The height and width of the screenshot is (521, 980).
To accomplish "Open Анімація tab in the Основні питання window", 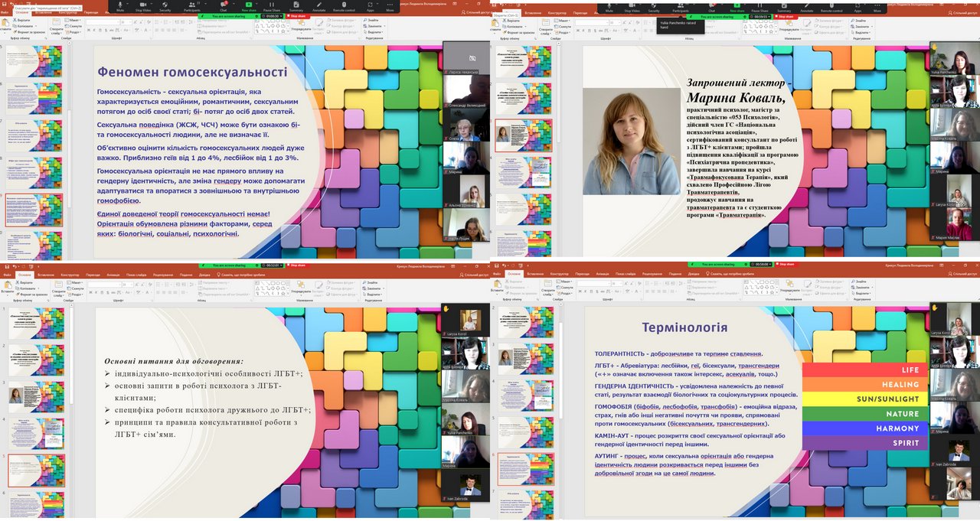I will (x=113, y=274).
